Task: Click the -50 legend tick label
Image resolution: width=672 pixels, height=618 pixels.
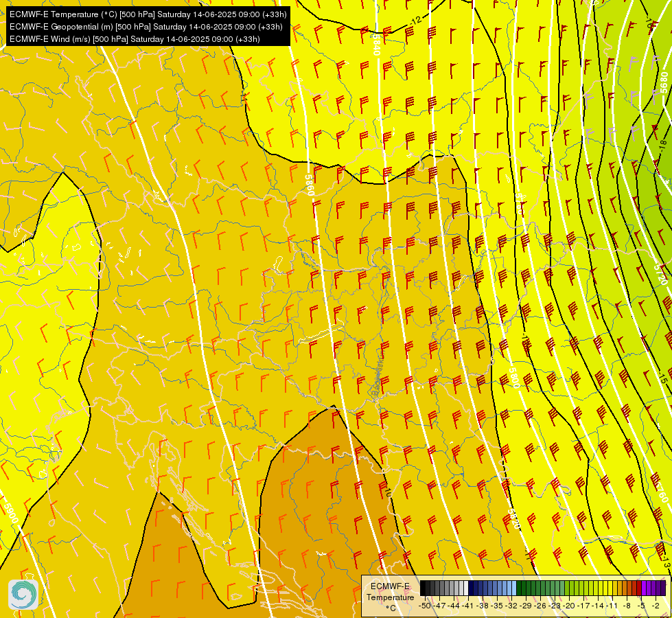Action: 425,606
